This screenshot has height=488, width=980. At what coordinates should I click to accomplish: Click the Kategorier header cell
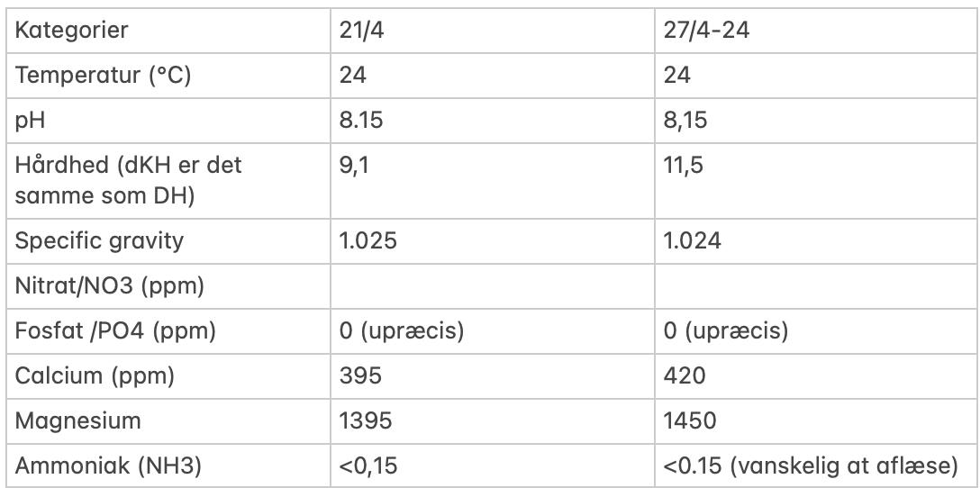[x=72, y=30]
